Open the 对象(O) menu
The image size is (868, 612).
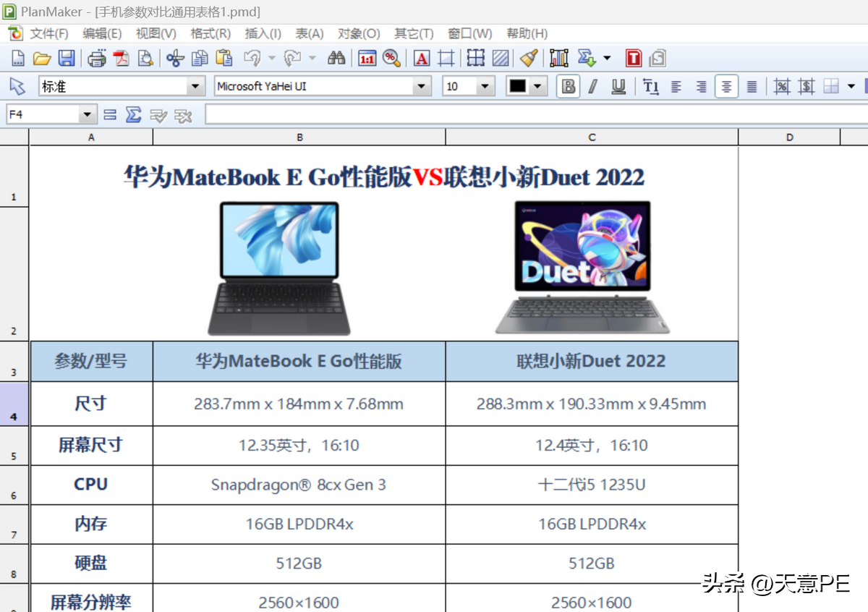[x=359, y=33]
